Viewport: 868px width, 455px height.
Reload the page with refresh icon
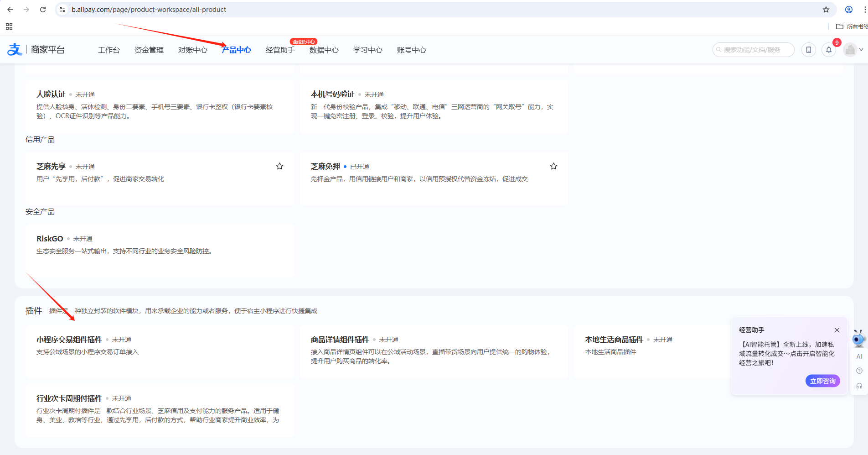click(x=43, y=10)
